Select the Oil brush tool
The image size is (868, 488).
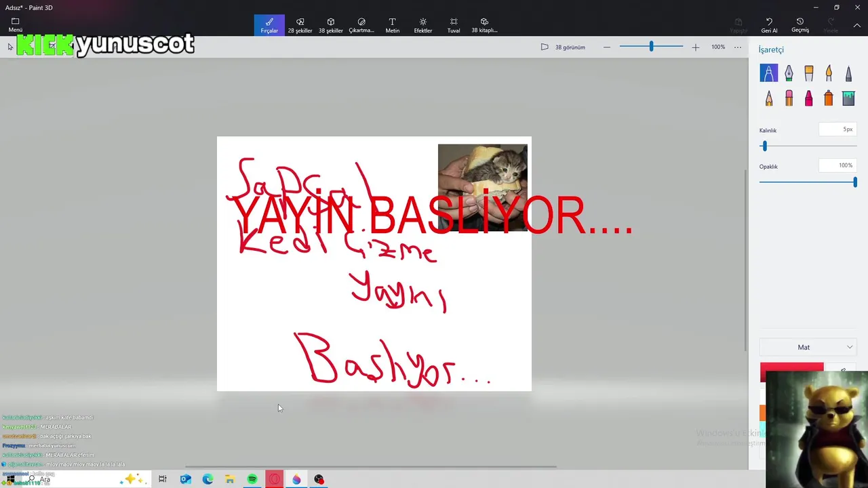(808, 73)
